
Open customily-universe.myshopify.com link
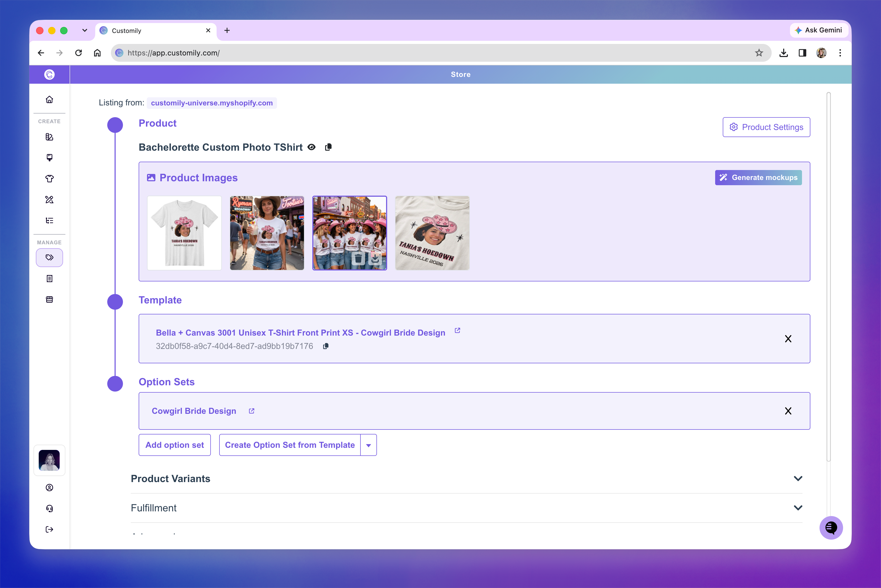[212, 103]
